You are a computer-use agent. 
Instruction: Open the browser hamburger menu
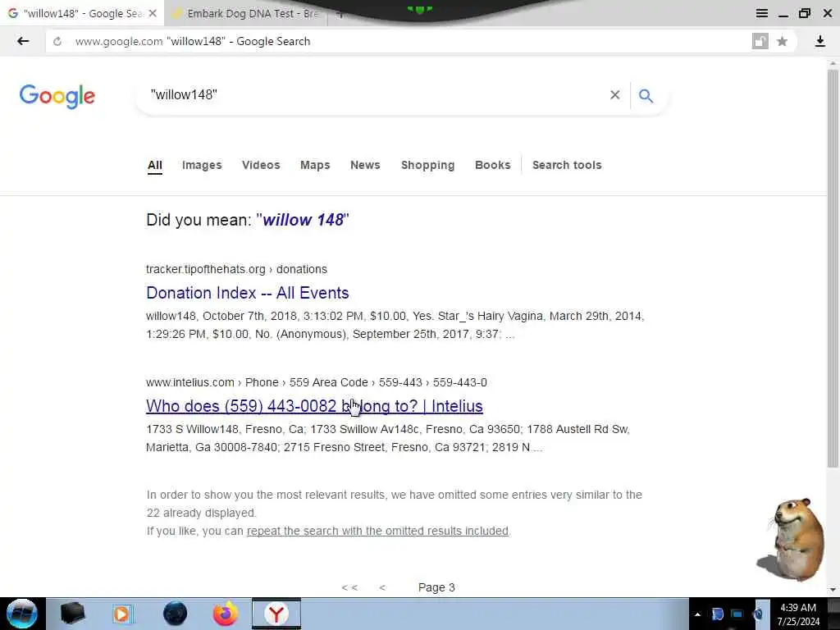tap(761, 13)
